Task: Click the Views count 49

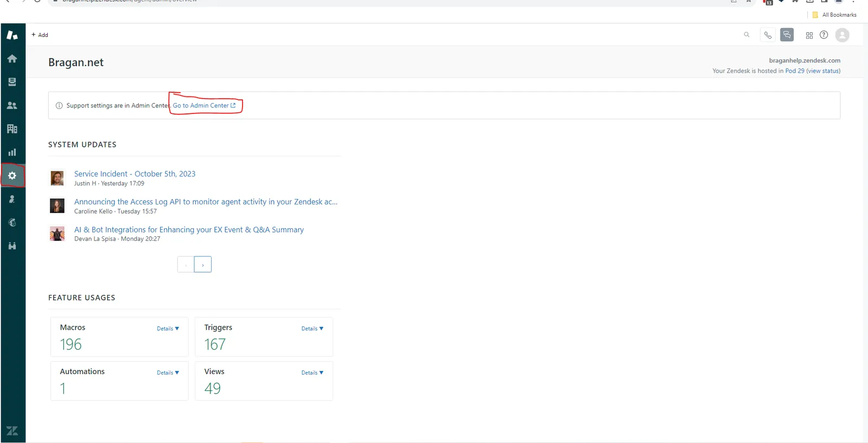Action: (213, 389)
